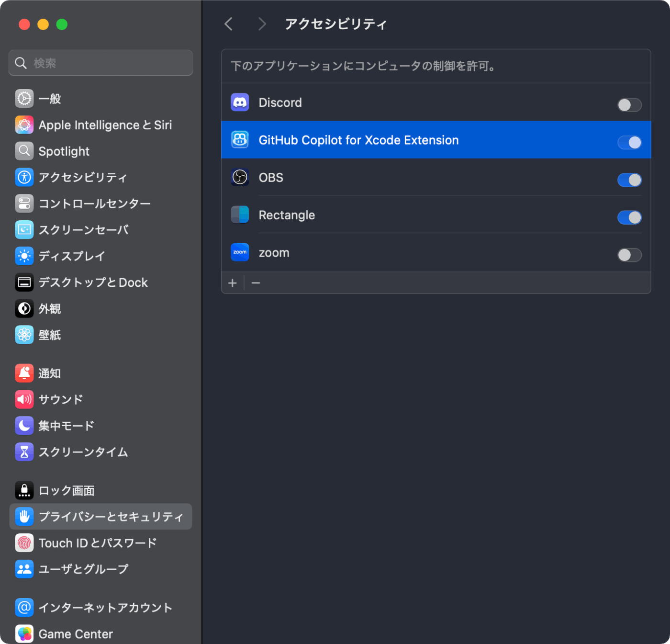Open the 一般 settings section
This screenshot has height=644, width=670.
click(x=50, y=99)
